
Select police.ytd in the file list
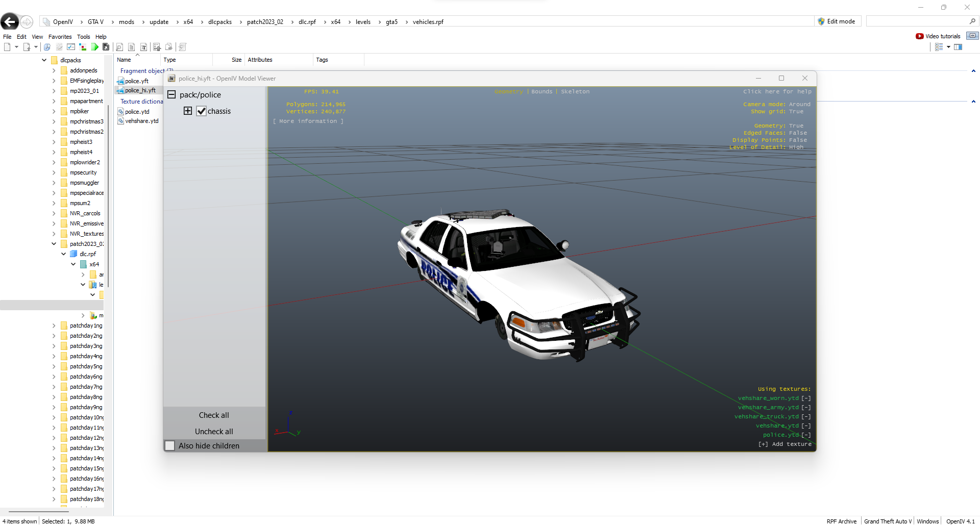pos(137,112)
